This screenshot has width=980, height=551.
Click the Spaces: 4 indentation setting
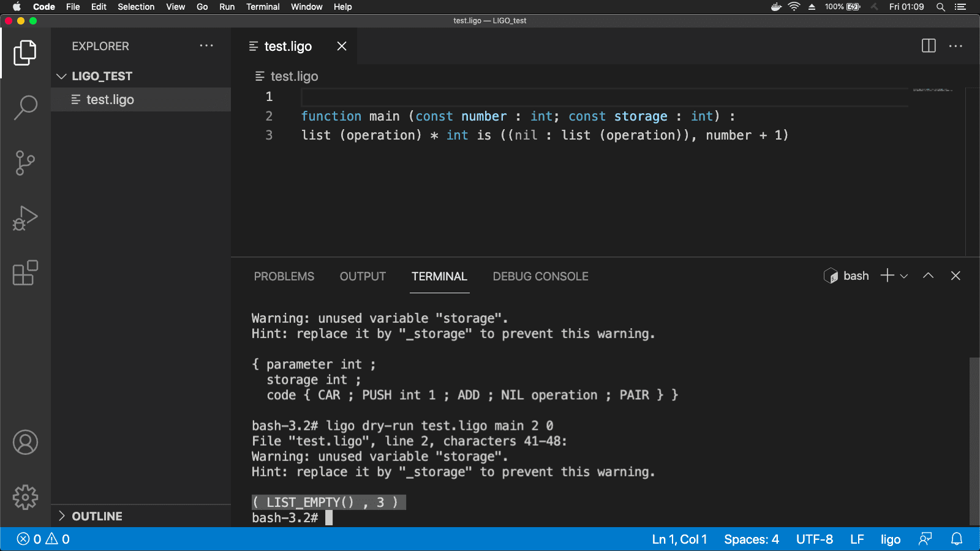751,539
